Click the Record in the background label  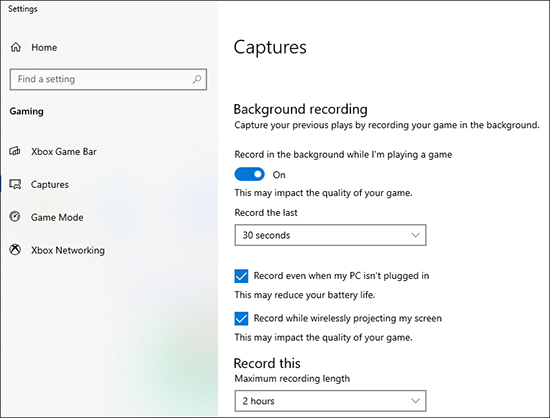click(343, 155)
